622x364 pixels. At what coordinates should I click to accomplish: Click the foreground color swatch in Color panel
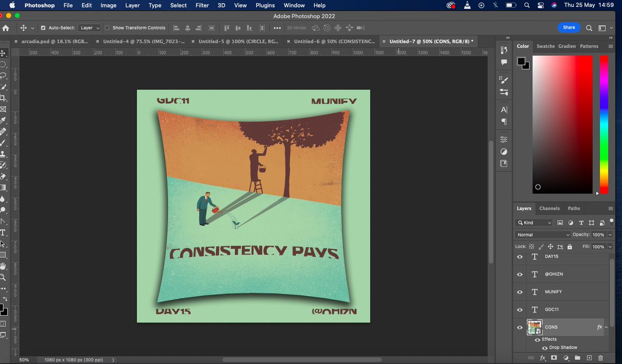521,61
